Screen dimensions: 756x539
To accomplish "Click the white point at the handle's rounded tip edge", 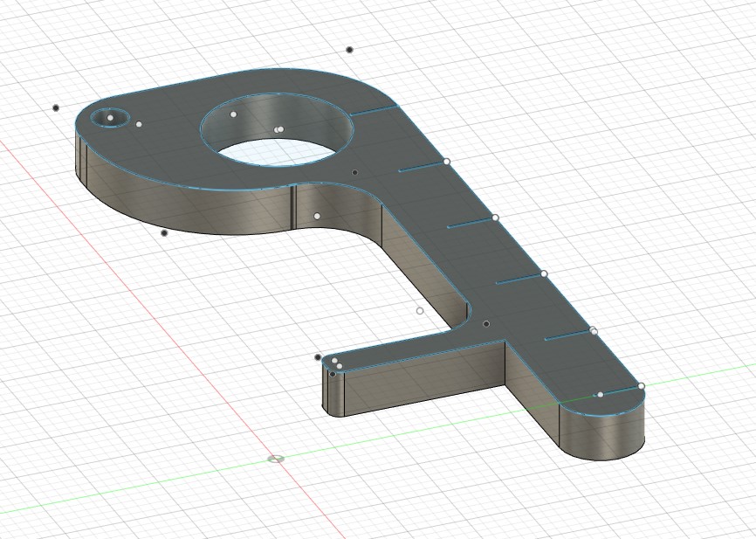I will (642, 385).
